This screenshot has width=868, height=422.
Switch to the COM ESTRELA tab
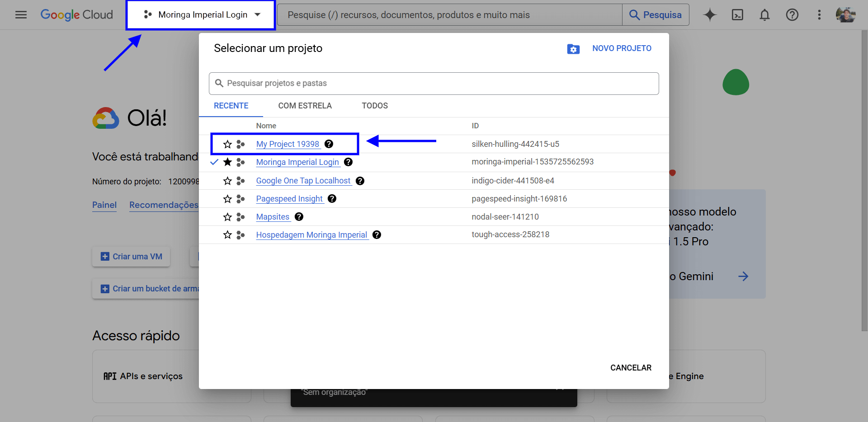click(x=305, y=106)
